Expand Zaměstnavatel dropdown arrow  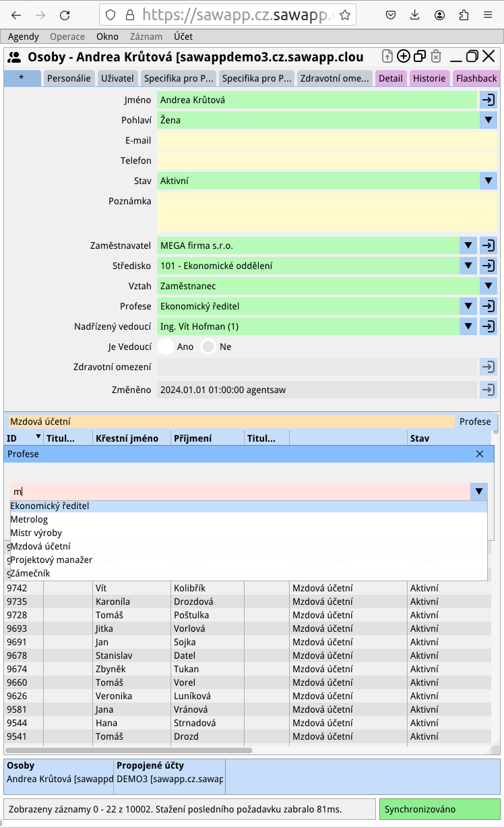(468, 245)
